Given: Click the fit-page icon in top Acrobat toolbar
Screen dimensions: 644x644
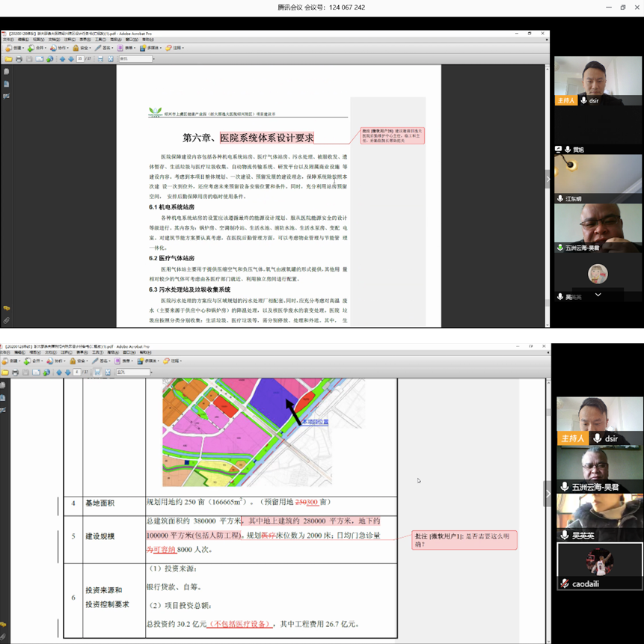Looking at the screenshot, I should [111, 59].
